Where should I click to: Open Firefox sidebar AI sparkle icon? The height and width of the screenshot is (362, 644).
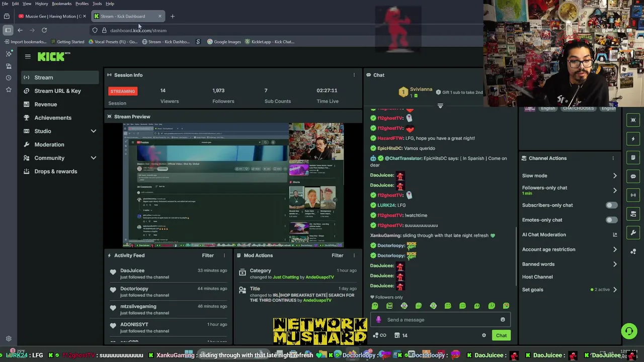pyautogui.click(x=9, y=54)
